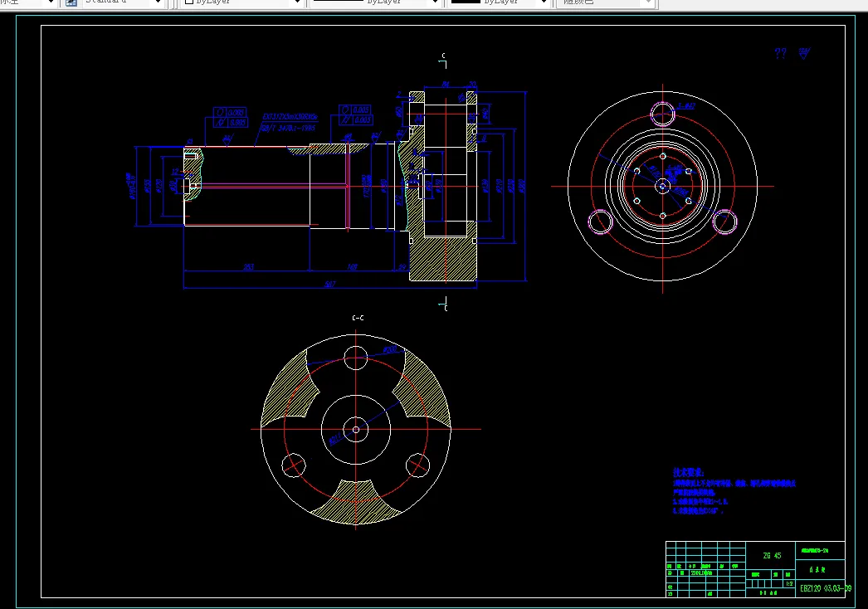Select the surface roughness symbol near ??
The width and height of the screenshot is (868, 609).
click(x=803, y=54)
